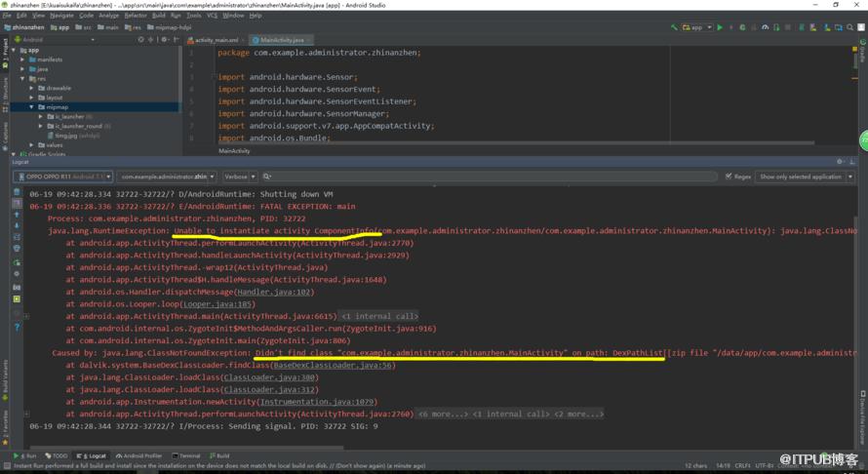Click the Logcat screen capture camera icon
Screen dimensions: 868x474
17,288
